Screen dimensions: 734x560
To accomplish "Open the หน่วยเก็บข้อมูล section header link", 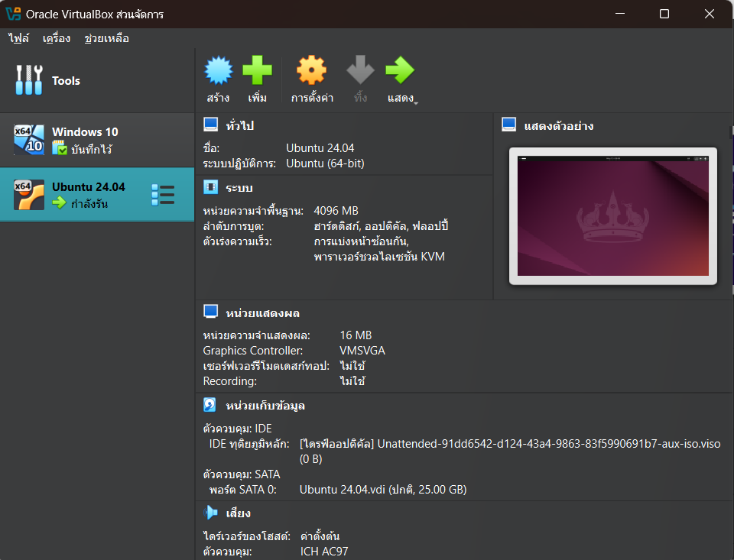I will [x=265, y=406].
